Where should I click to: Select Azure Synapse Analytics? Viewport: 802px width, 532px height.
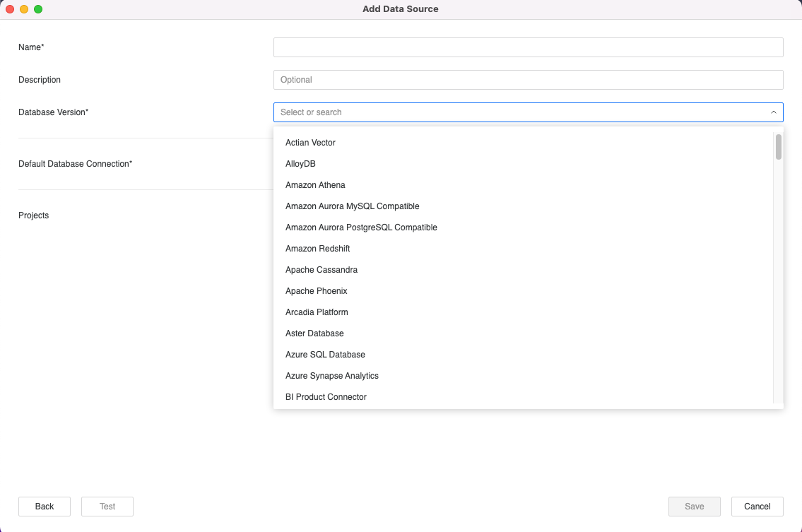point(331,376)
